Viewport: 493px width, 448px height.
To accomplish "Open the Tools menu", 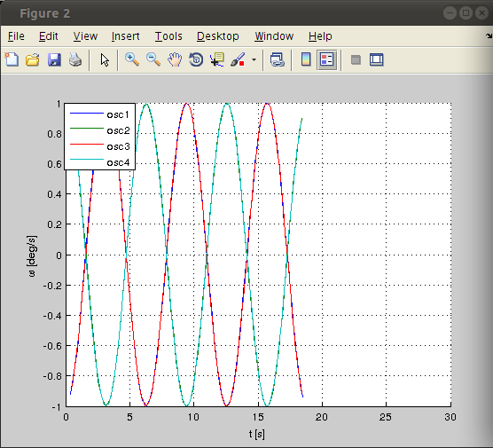I will tap(168, 36).
